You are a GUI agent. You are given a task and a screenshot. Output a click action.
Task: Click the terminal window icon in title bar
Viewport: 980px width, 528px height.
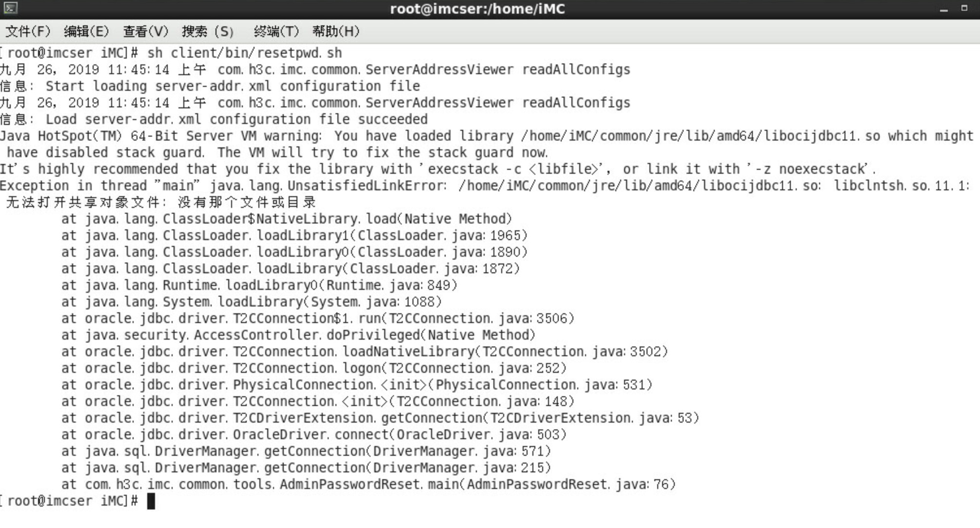(x=11, y=8)
